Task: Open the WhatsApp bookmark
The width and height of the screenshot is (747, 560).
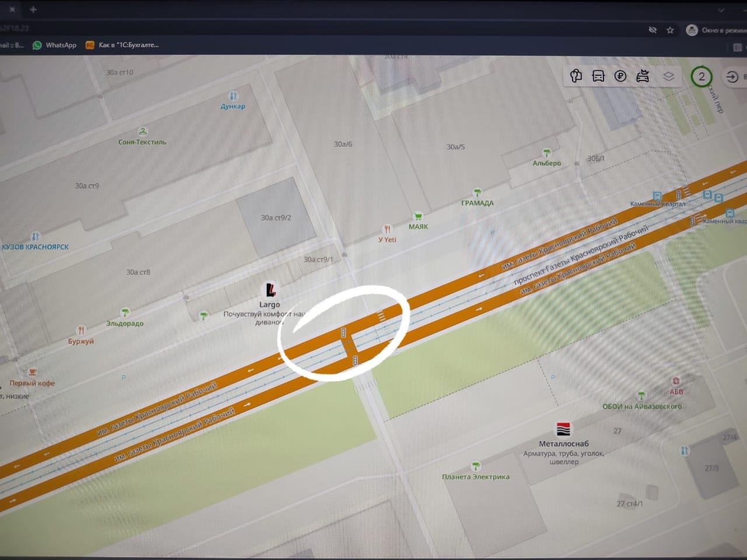Action: point(55,45)
